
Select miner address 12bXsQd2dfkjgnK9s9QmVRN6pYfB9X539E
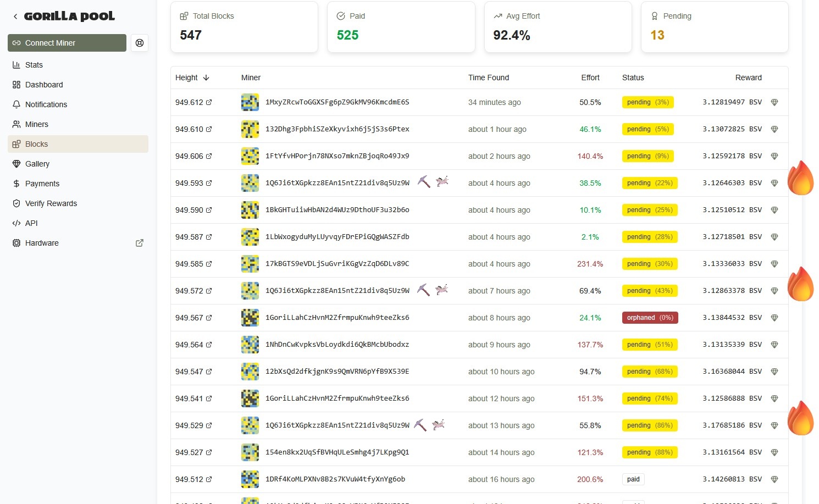coord(337,372)
